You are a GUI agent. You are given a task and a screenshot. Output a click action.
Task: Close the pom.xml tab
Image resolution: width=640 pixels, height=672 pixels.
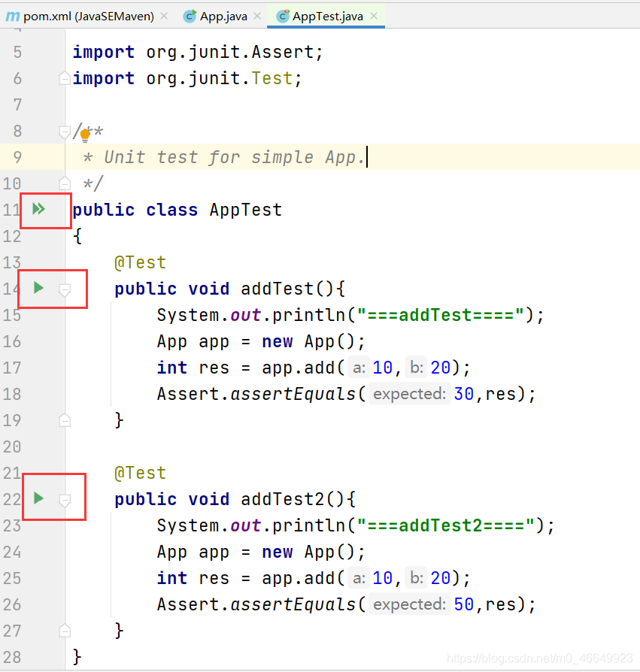coord(164,17)
